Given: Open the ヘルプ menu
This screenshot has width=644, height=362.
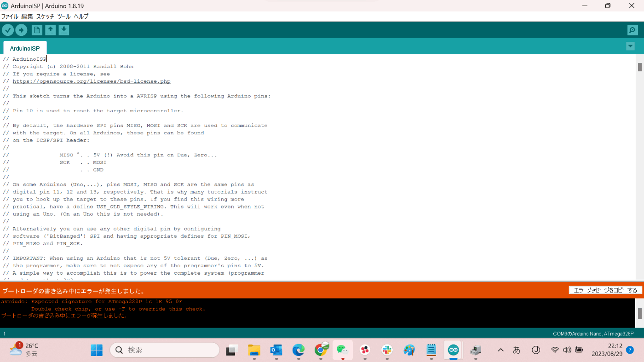Looking at the screenshot, I should [x=81, y=17].
